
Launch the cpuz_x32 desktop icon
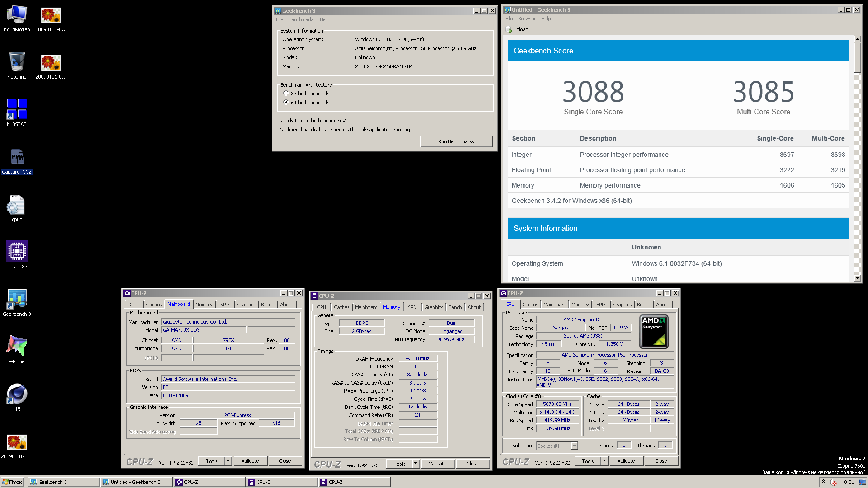(17, 255)
